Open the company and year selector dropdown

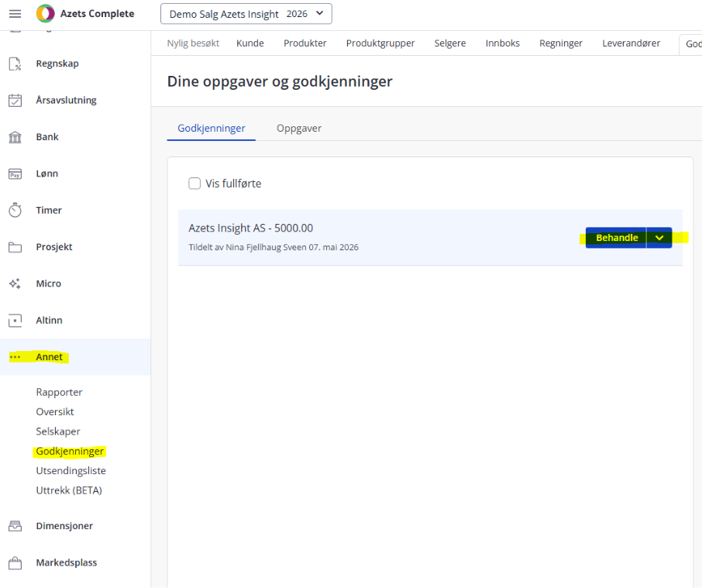pos(246,14)
